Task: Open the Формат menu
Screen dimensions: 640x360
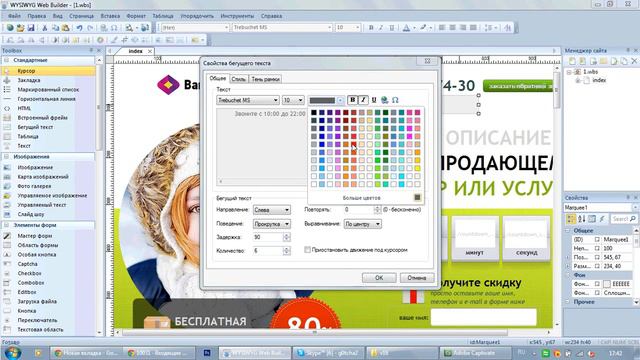Action: [136, 16]
